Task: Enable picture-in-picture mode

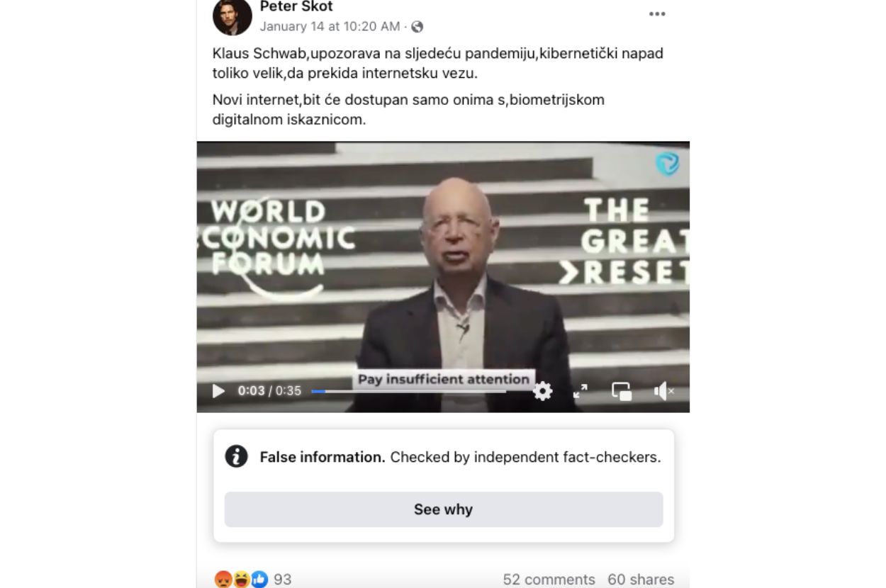Action: (622, 391)
